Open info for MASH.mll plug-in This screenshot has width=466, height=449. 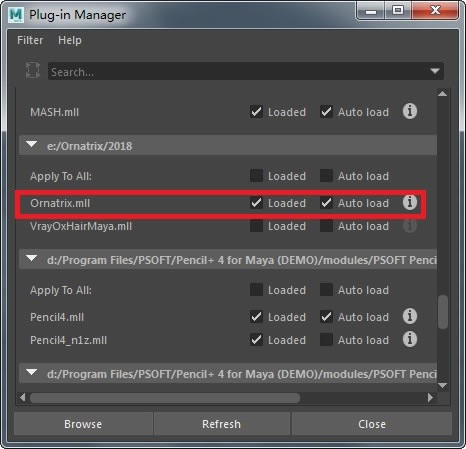tap(410, 111)
